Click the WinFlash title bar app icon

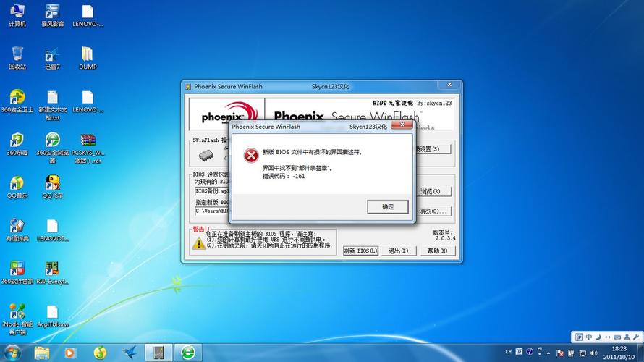(188, 87)
